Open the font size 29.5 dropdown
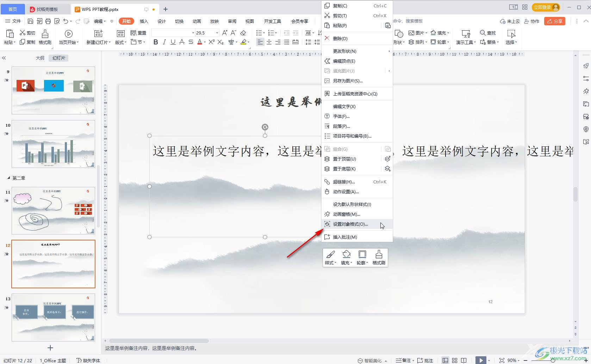The image size is (591, 364). [x=217, y=33]
